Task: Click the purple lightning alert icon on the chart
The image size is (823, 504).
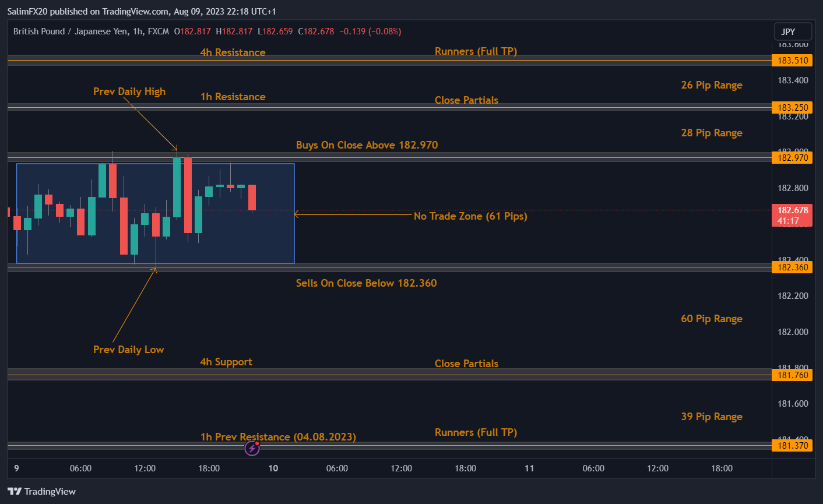Action: coord(252,448)
